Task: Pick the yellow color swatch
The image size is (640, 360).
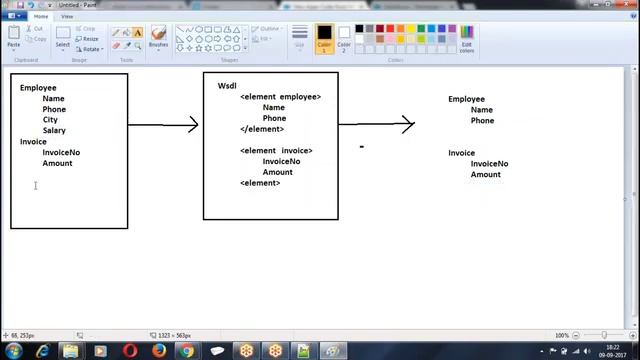Action: coord(411,29)
